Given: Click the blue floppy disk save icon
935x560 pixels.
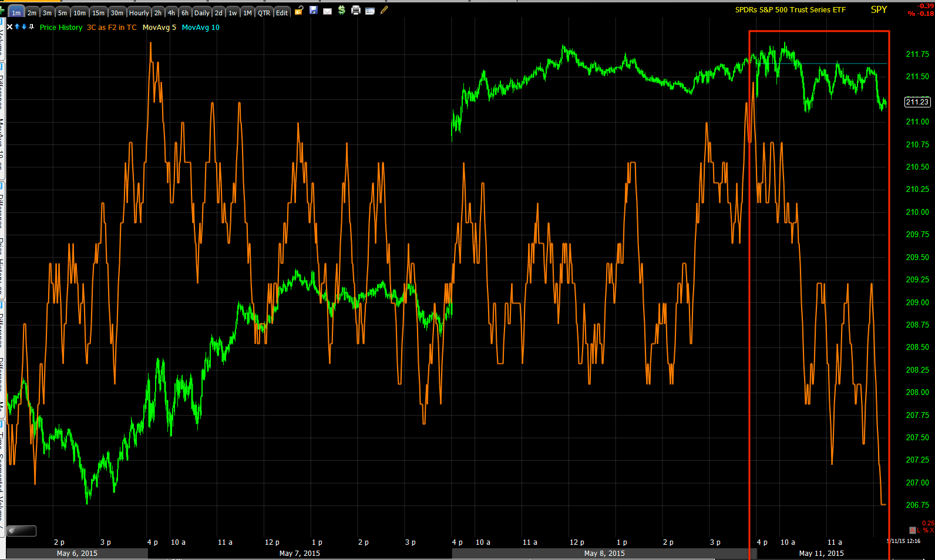Looking at the screenshot, I should [314, 10].
